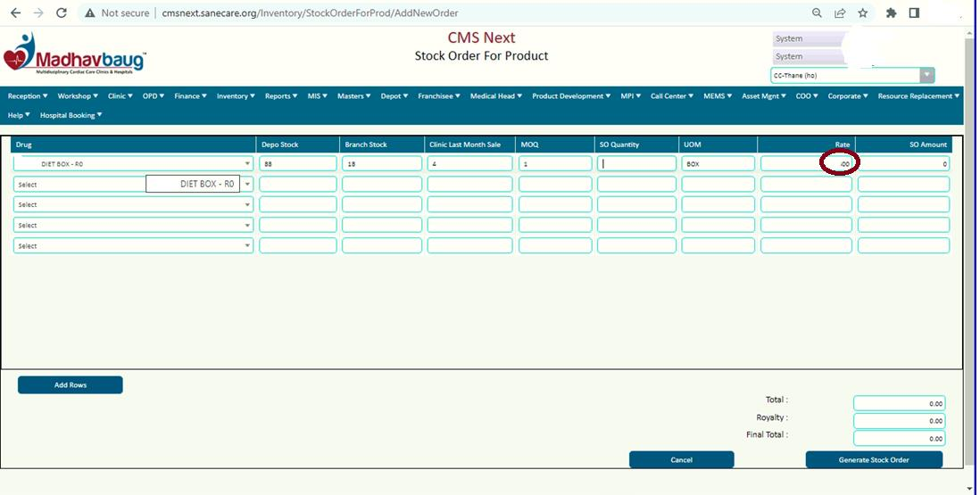980x495 pixels.
Task: Bookmark page with the star icon
Action: point(863,13)
